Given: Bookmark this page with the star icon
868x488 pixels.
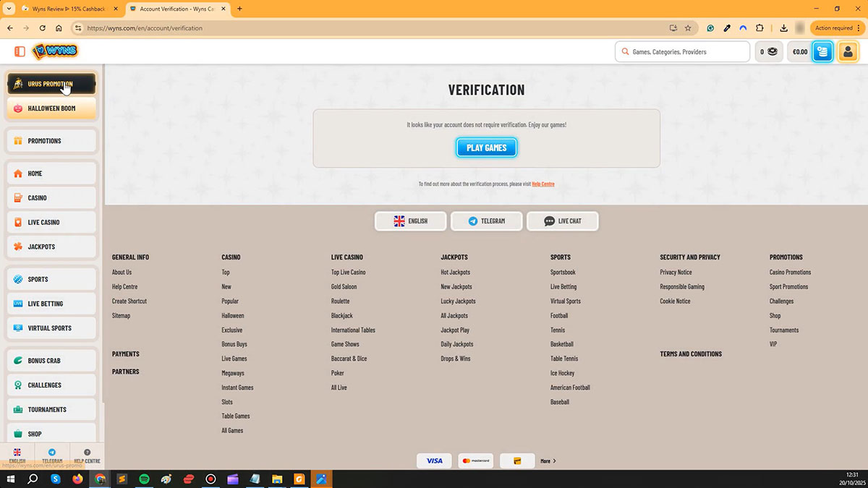Looking at the screenshot, I should (688, 28).
